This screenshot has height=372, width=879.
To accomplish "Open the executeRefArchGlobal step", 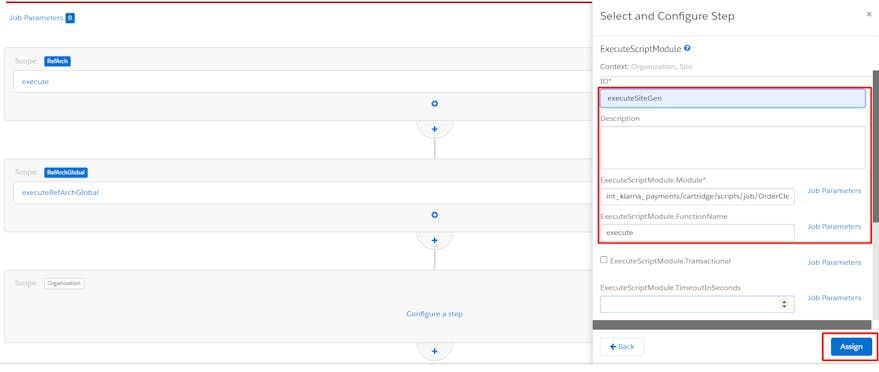I will coord(60,193).
